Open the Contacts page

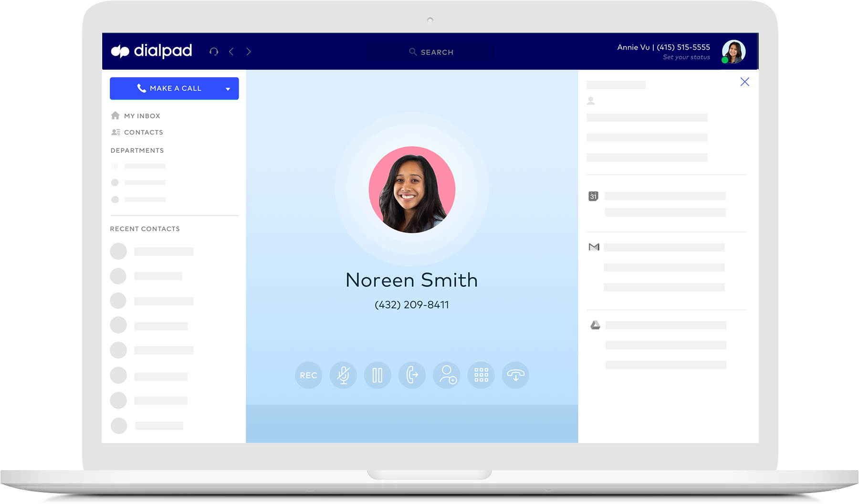point(143,132)
